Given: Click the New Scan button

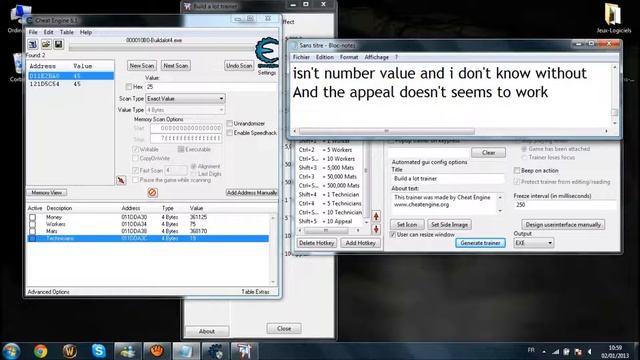Looking at the screenshot, I should 142,66.
